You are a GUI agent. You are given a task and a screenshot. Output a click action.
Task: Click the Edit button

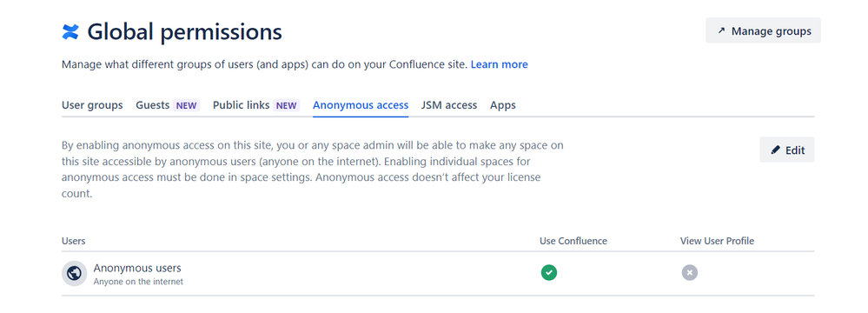(x=786, y=150)
